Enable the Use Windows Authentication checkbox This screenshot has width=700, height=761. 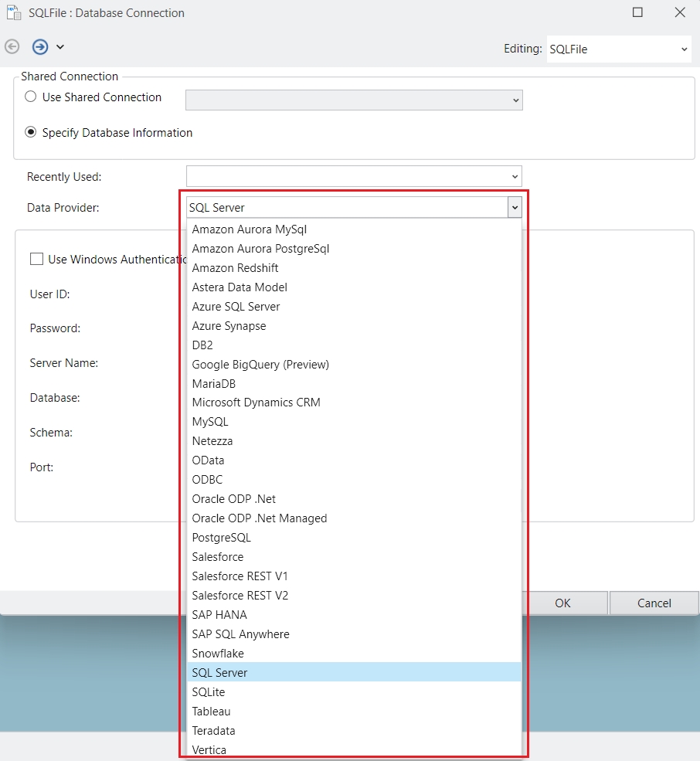(36, 260)
